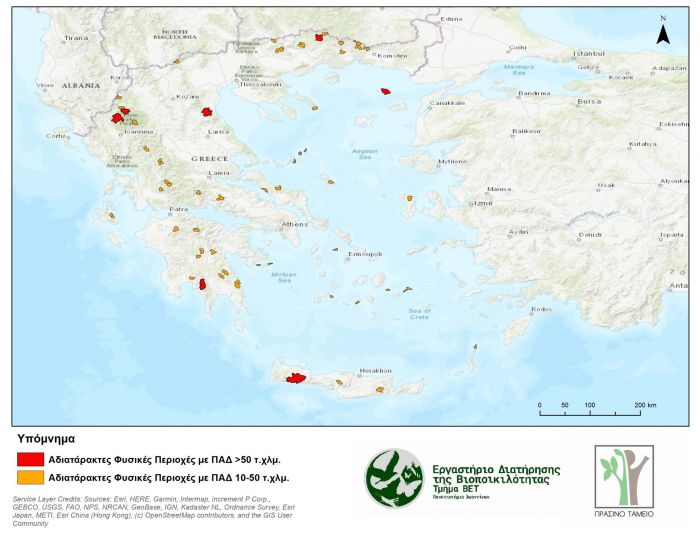Screen dimensions: 700x541
Task: Click the Prasino Tameio tree logo
Action: (624, 476)
